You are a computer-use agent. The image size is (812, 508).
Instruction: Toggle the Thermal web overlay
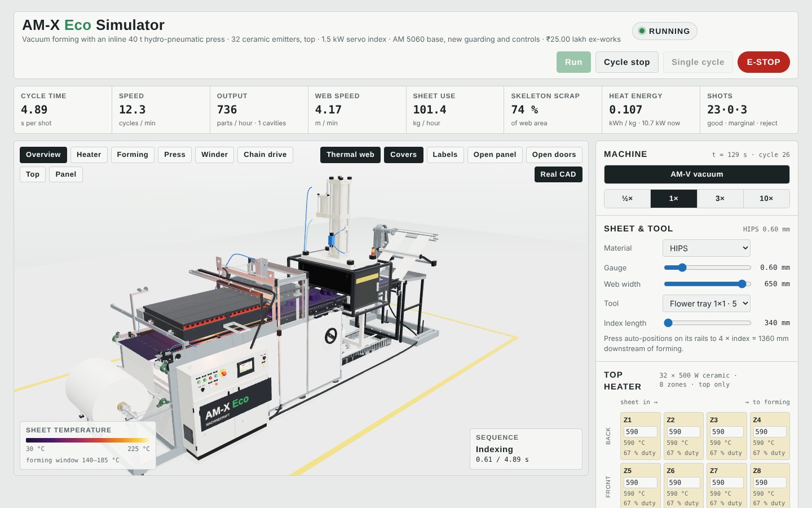click(x=350, y=155)
